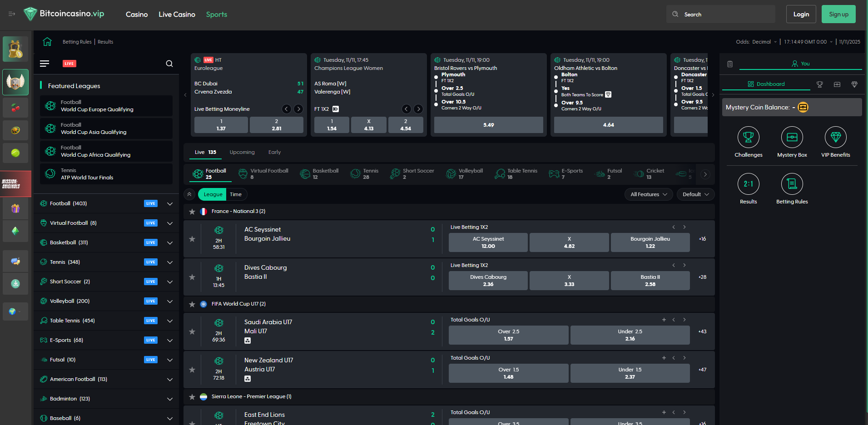Viewport: 868px width, 425px height.
Task: Open the Live Casino menu item
Action: point(177,14)
